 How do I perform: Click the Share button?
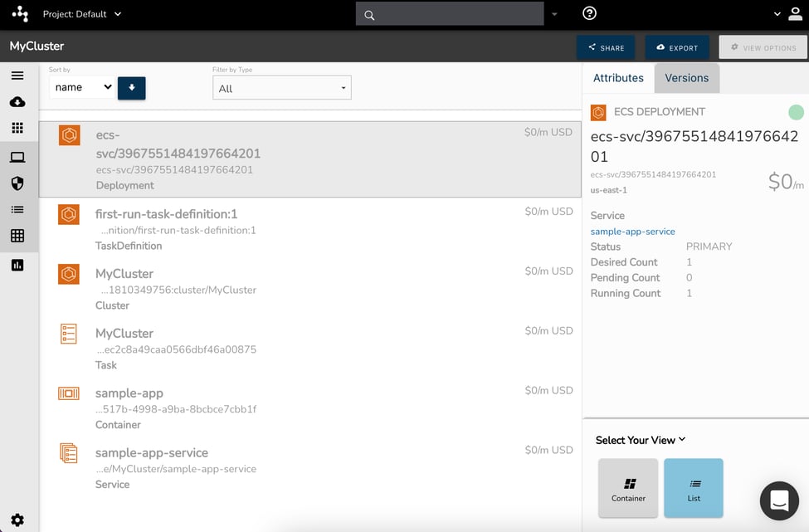606,47
